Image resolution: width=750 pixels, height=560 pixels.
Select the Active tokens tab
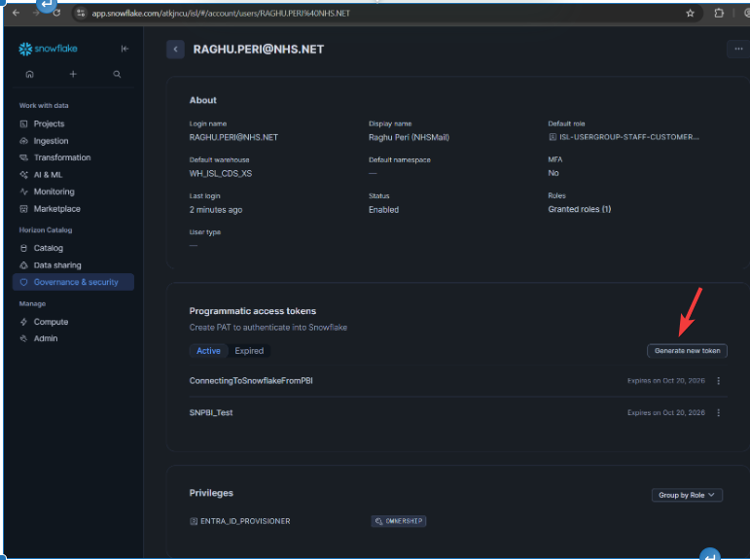208,351
